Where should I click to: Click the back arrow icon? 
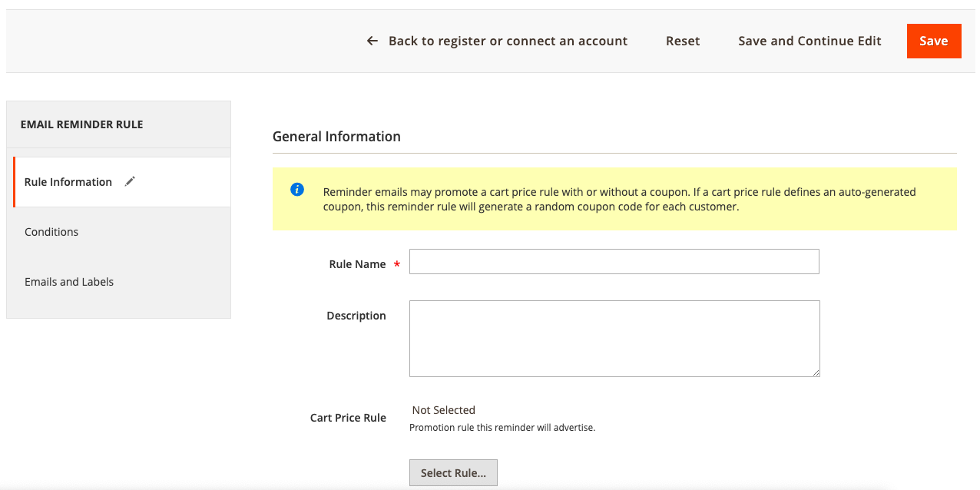click(372, 41)
